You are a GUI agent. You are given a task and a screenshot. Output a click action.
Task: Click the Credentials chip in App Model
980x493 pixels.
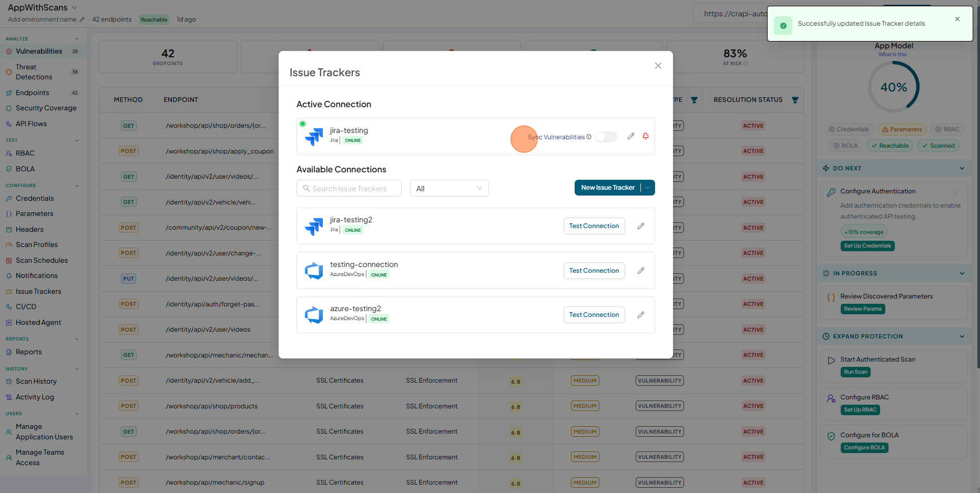849,129
